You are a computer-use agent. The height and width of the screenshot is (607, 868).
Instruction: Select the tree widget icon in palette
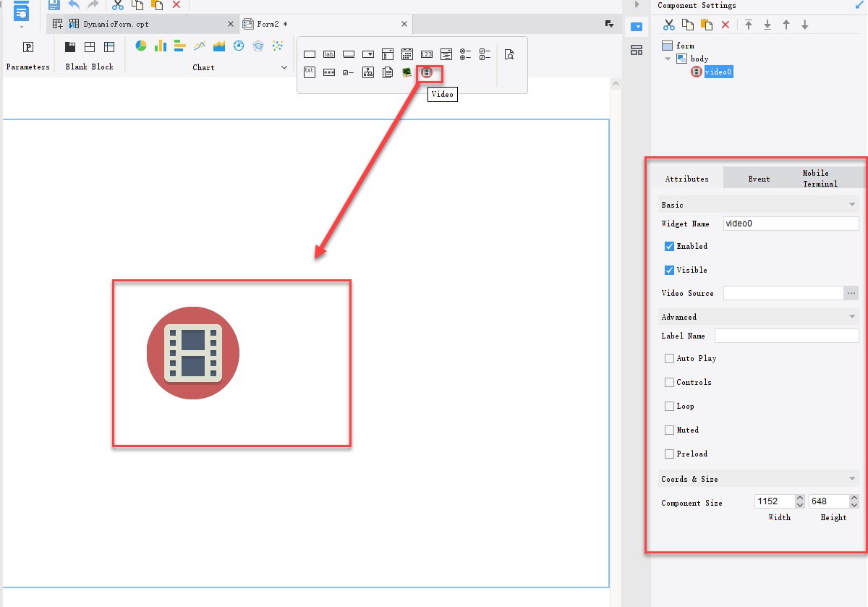368,72
